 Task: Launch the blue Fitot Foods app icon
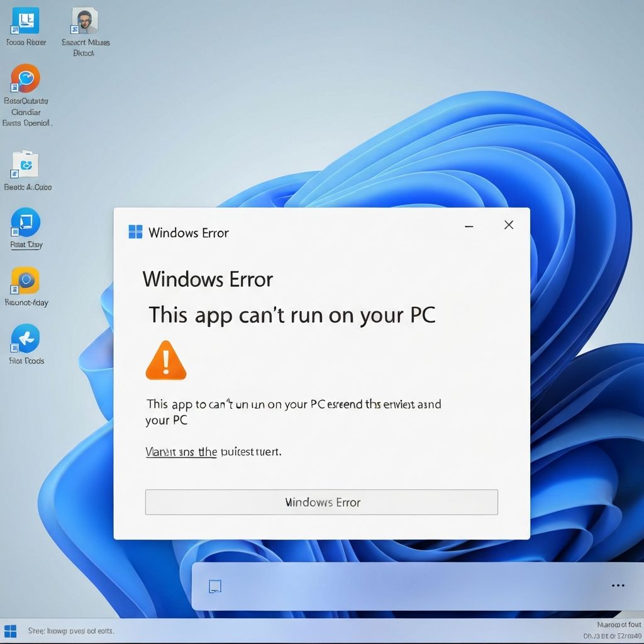25,340
